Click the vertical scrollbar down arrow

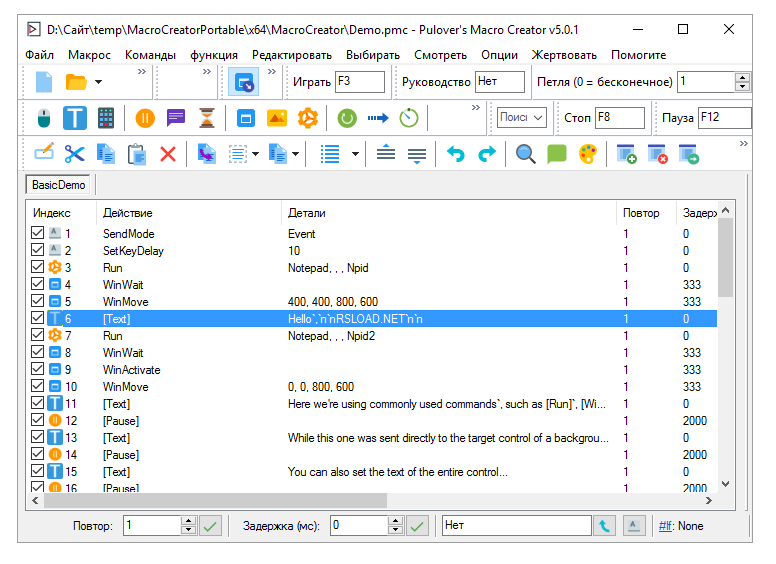(x=726, y=484)
